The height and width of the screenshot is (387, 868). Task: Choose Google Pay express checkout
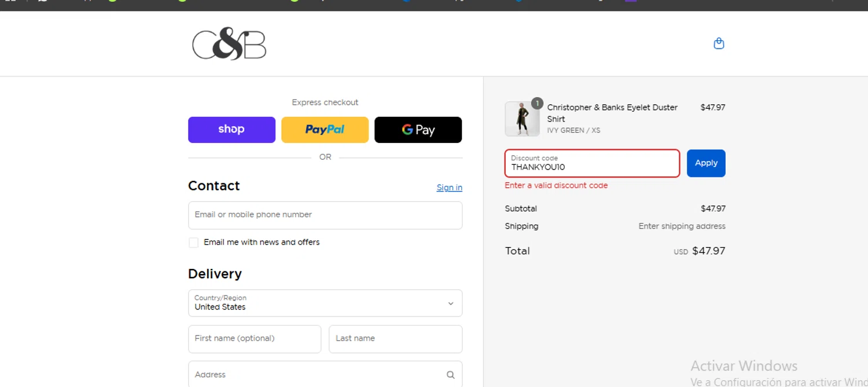pos(418,130)
